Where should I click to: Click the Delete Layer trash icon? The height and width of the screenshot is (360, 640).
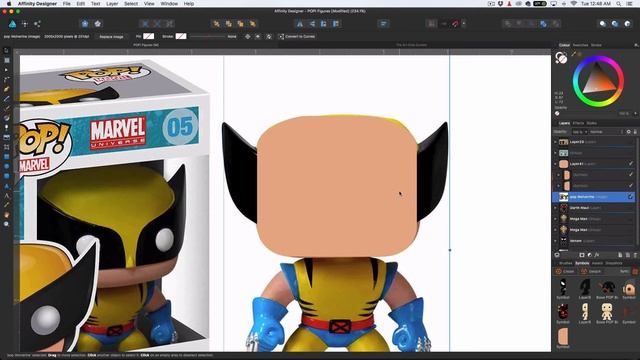coord(635,255)
